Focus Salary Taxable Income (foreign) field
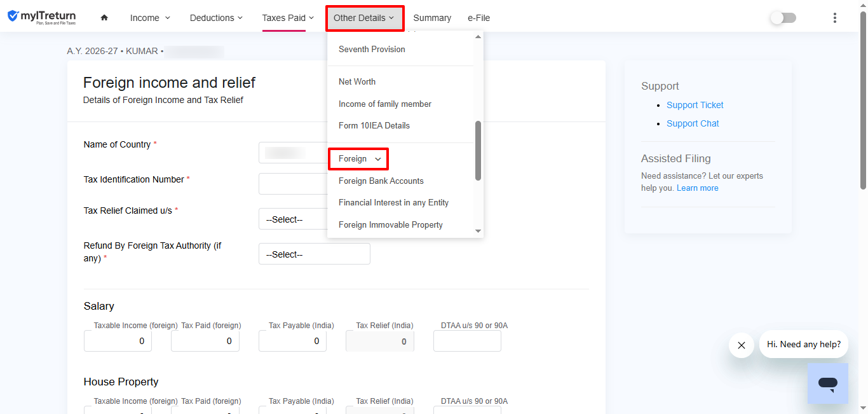 coord(118,341)
